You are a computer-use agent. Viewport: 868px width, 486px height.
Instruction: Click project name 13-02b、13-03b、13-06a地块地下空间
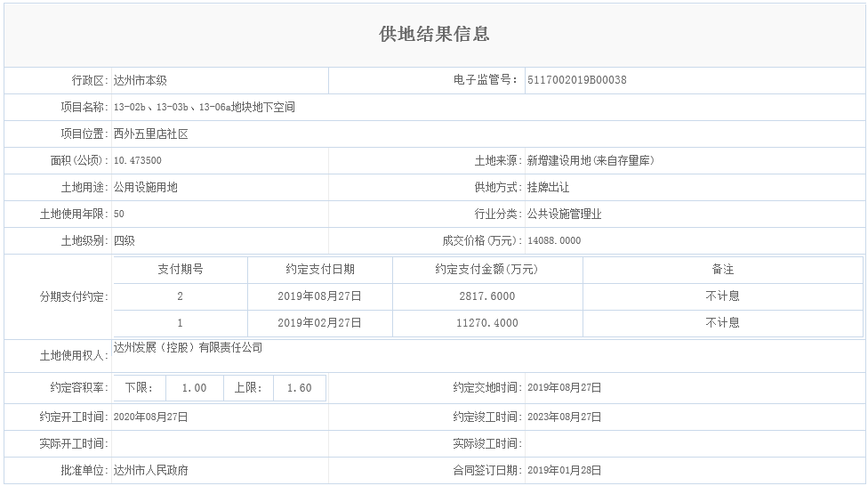click(204, 107)
